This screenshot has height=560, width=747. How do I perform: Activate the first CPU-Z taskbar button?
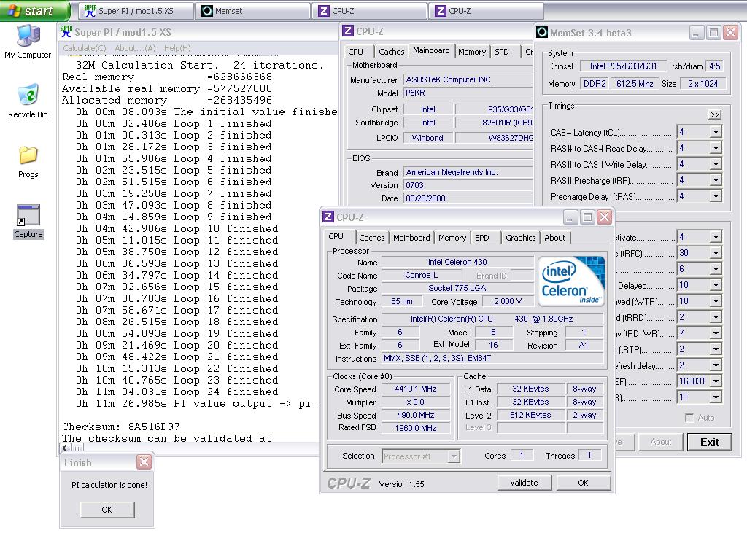(x=369, y=11)
